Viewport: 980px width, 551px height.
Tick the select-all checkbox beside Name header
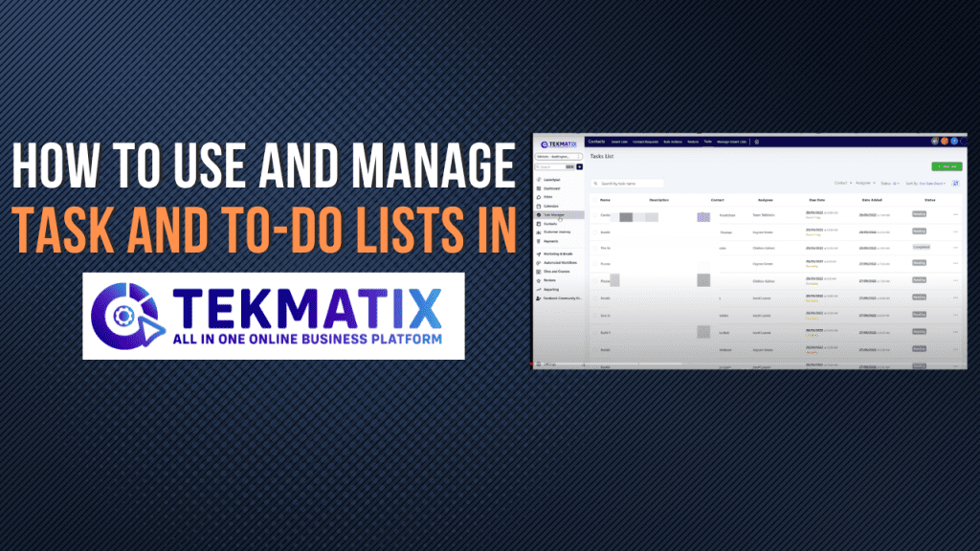click(593, 200)
